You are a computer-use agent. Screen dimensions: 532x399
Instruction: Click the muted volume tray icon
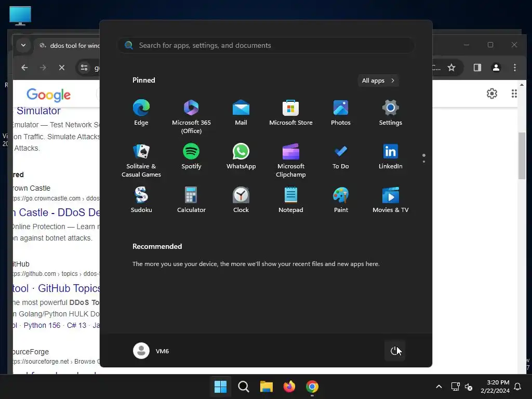tap(469, 387)
